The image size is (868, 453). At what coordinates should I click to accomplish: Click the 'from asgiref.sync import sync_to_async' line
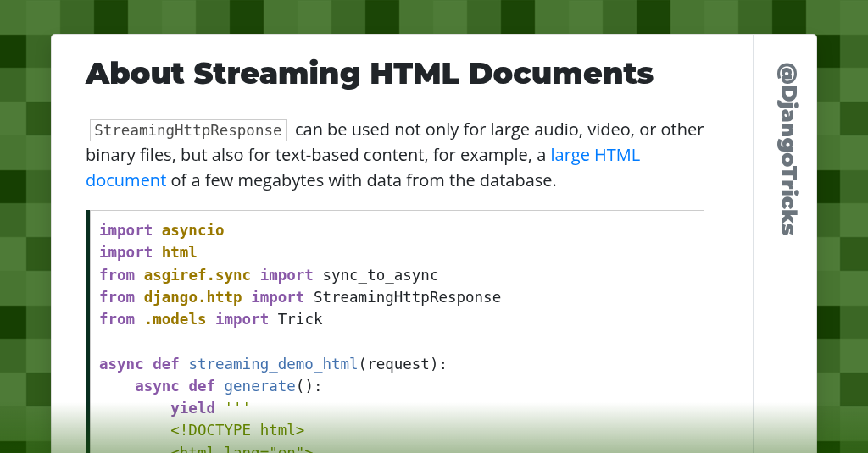[269, 275]
